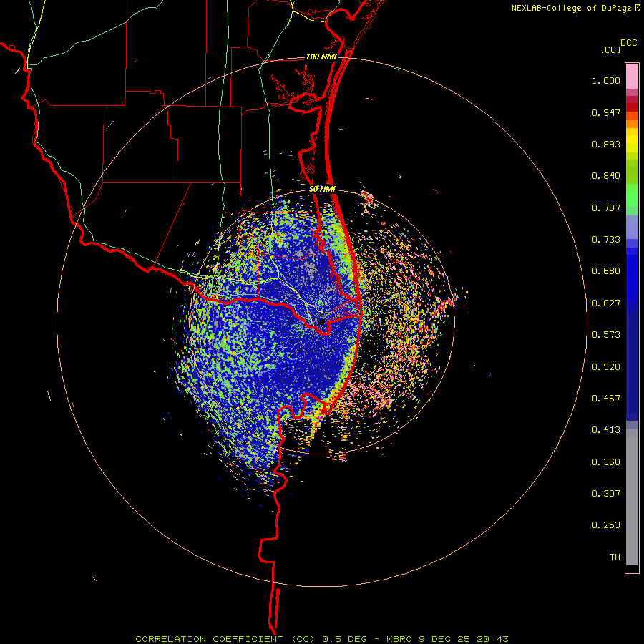Click the 0.5 DEG elevation text
644x644 pixels.
pyautogui.click(x=344, y=639)
